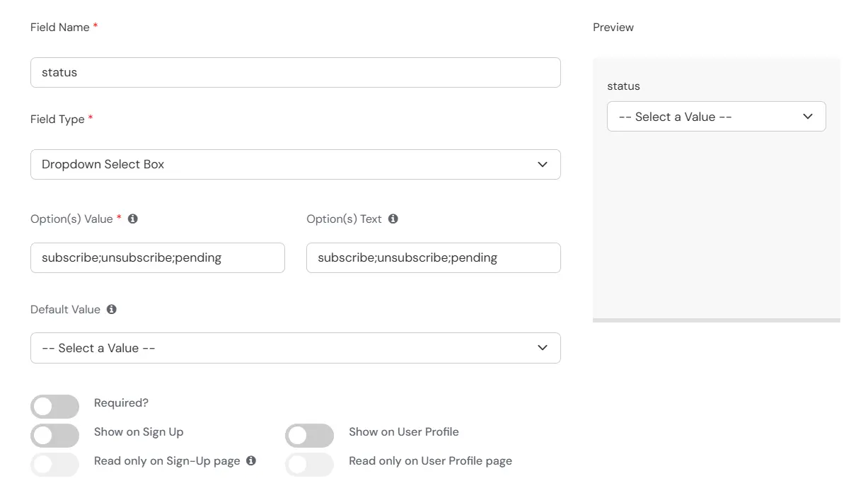Open the Option(s) Text info icon
The width and height of the screenshot is (868, 488).
click(x=393, y=219)
